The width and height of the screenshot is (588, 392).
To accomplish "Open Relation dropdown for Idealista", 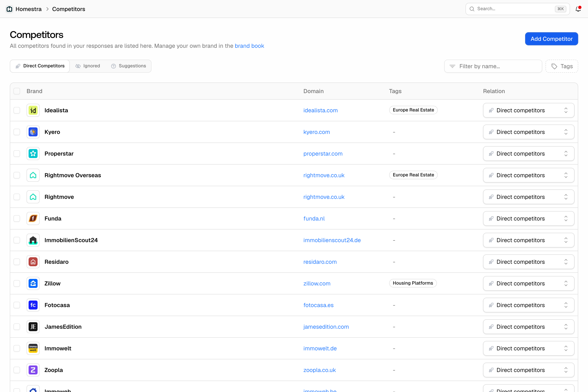I will pyautogui.click(x=529, y=110).
